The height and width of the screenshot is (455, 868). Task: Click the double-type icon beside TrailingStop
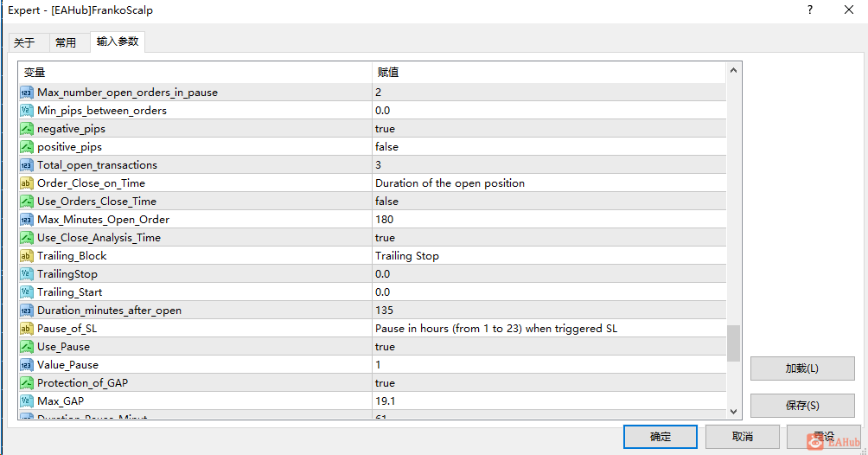click(x=27, y=273)
